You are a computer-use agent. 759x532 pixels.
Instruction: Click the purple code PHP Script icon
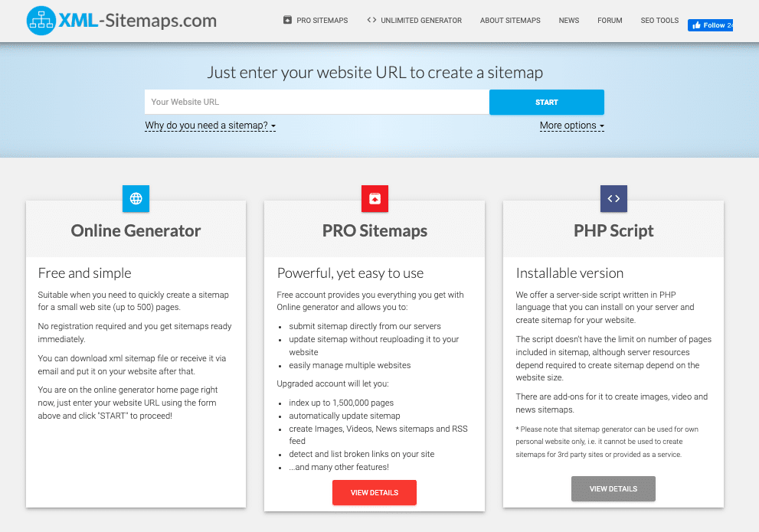[613, 198]
